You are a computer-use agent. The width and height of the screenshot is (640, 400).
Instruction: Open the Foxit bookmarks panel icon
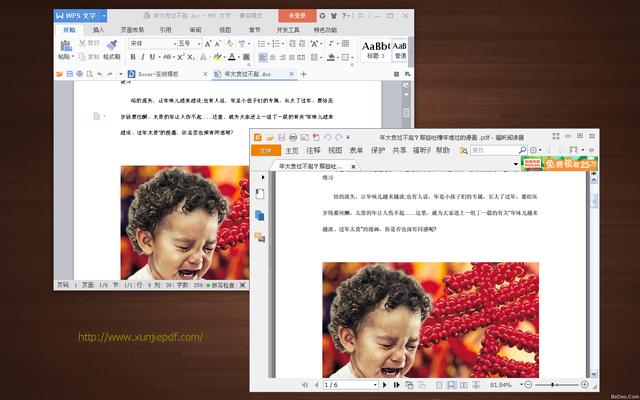(260, 194)
